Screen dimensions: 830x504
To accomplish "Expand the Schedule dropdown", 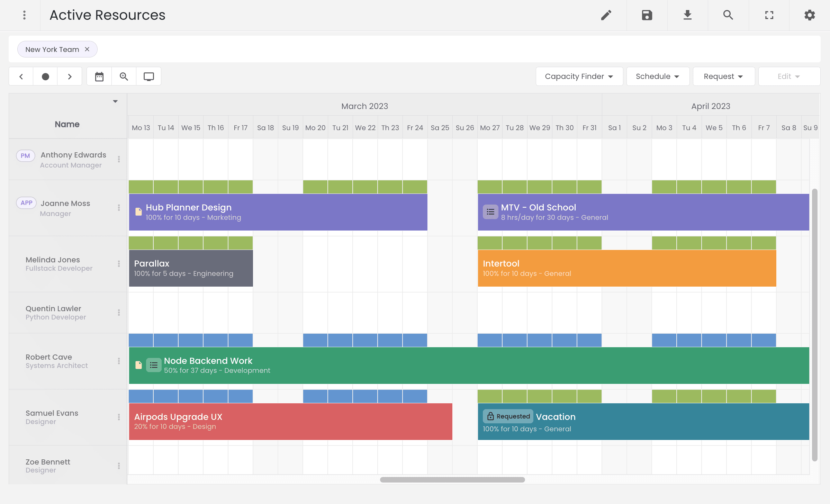I will point(657,76).
